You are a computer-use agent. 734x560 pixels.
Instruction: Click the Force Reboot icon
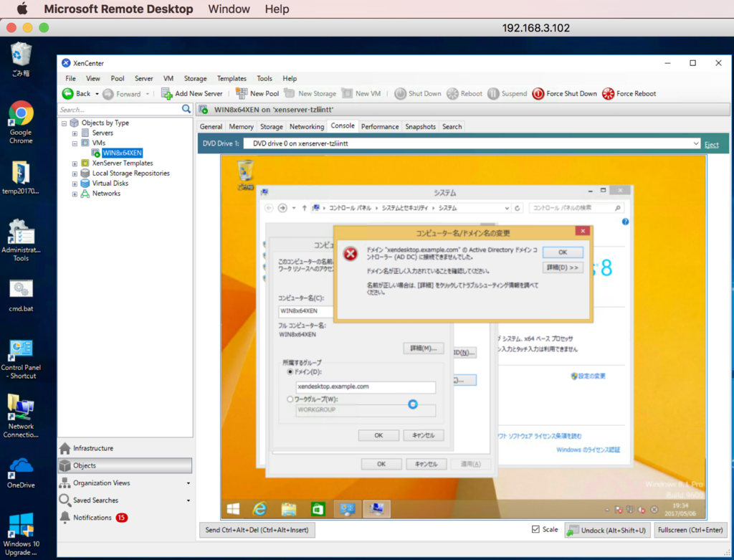pyautogui.click(x=608, y=94)
